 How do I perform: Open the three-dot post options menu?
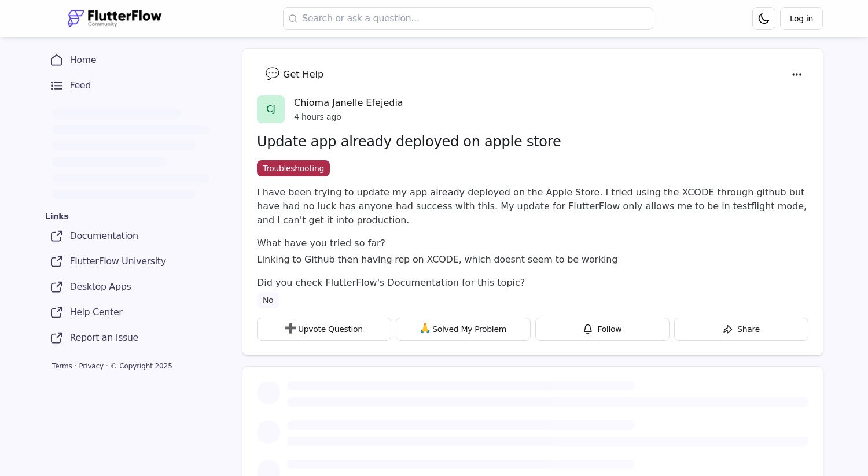pos(797,74)
